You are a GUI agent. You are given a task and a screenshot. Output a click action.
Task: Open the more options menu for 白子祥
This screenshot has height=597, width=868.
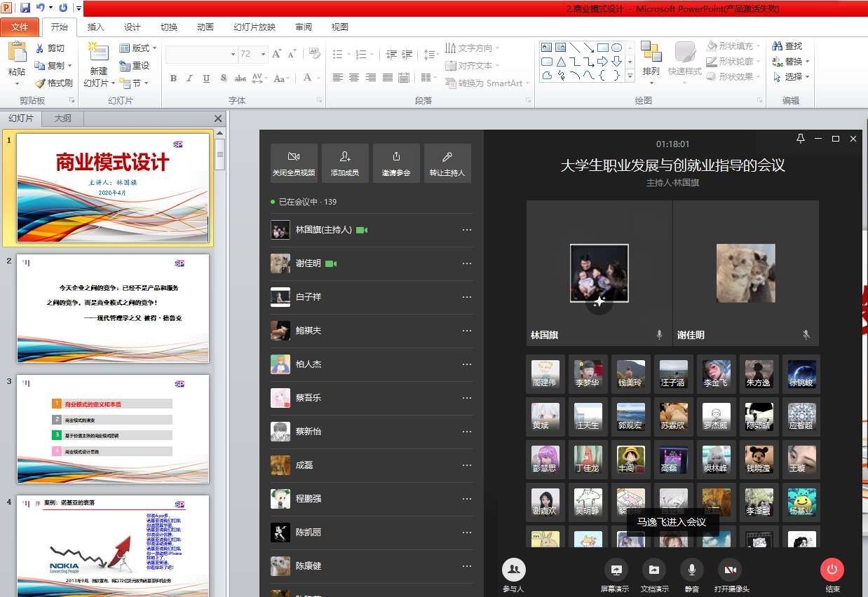[x=466, y=297]
